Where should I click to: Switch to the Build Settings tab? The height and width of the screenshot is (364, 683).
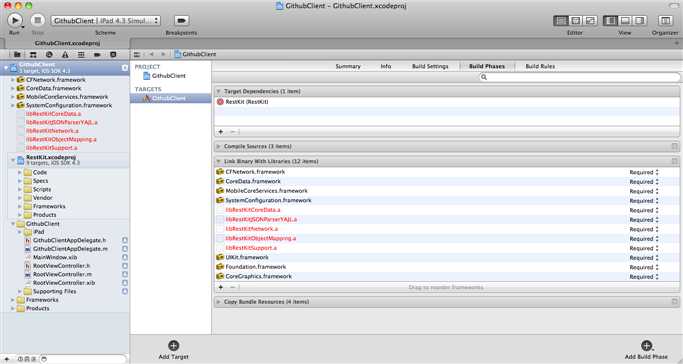click(430, 66)
